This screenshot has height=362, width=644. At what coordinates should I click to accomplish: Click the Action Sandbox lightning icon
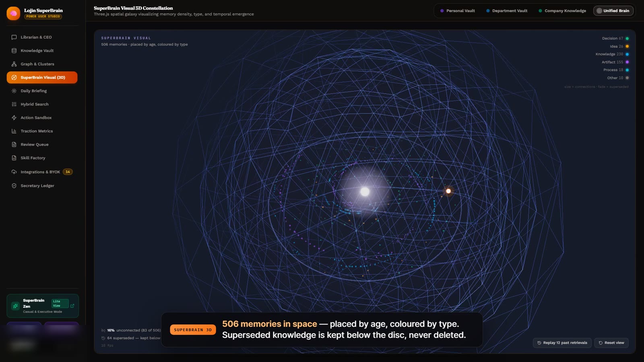tap(14, 117)
